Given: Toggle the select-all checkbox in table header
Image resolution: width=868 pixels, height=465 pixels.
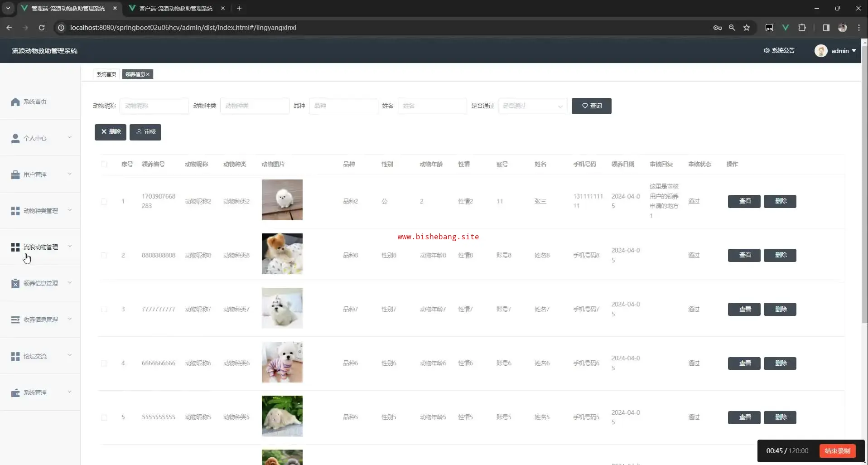Looking at the screenshot, I should 104,164.
